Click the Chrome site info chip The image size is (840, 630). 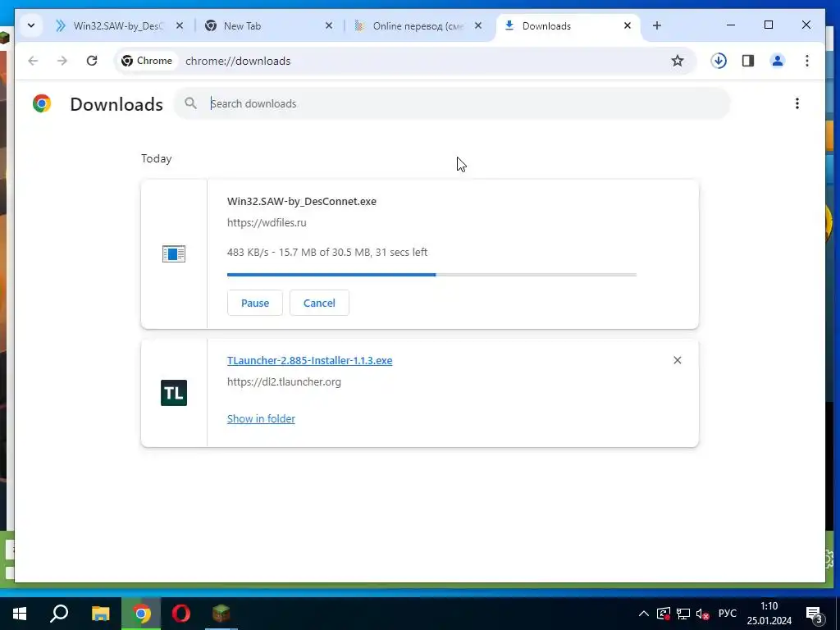pos(147,61)
